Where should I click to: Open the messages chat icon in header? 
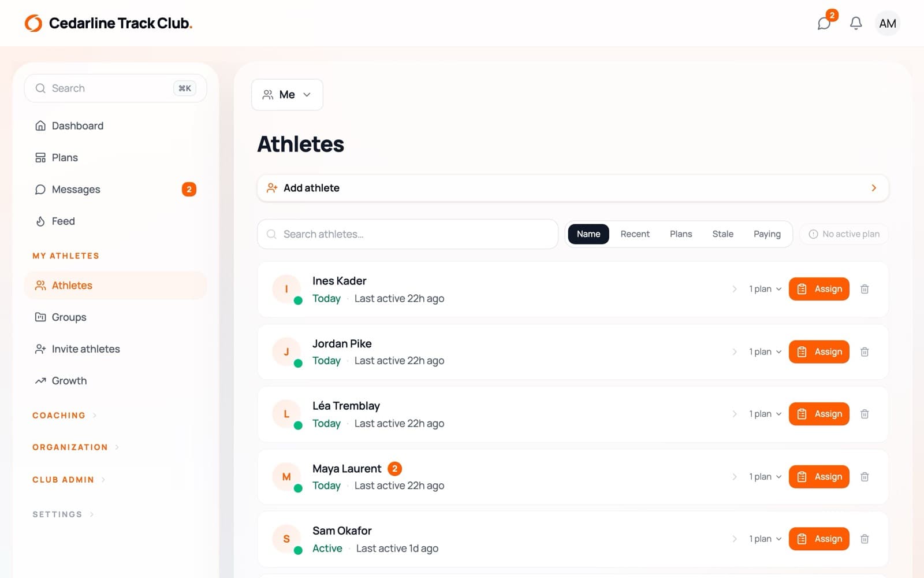pyautogui.click(x=824, y=23)
